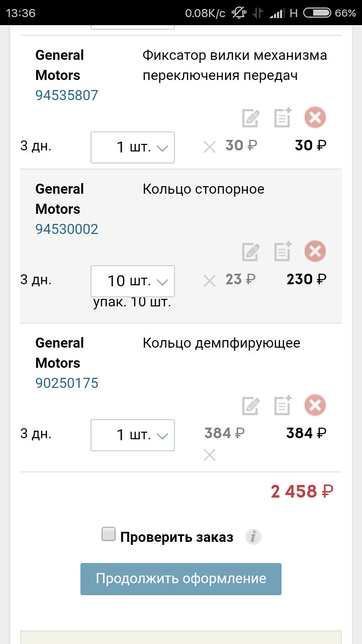Open part number 90250175 link
Screen dimensions: 362x644
(x=67, y=383)
